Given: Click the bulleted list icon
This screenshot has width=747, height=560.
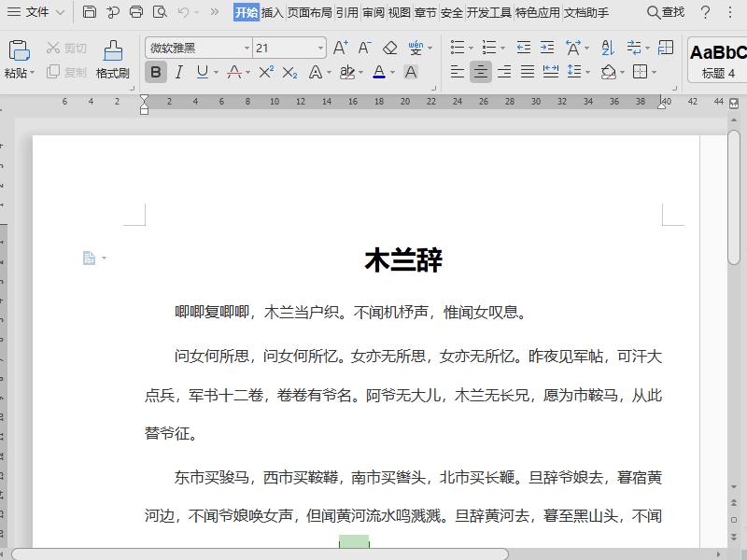Looking at the screenshot, I should [x=458, y=47].
